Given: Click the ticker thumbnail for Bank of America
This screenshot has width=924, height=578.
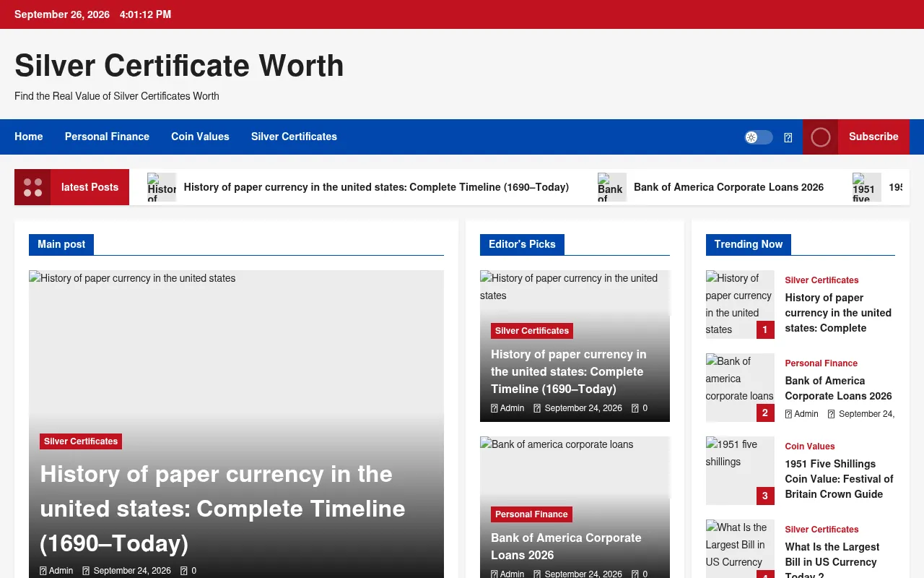Looking at the screenshot, I should pyautogui.click(x=612, y=187).
